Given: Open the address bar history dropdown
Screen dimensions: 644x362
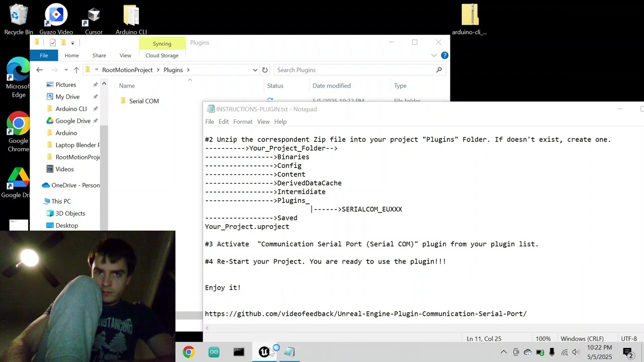Looking at the screenshot, I should 255,70.
